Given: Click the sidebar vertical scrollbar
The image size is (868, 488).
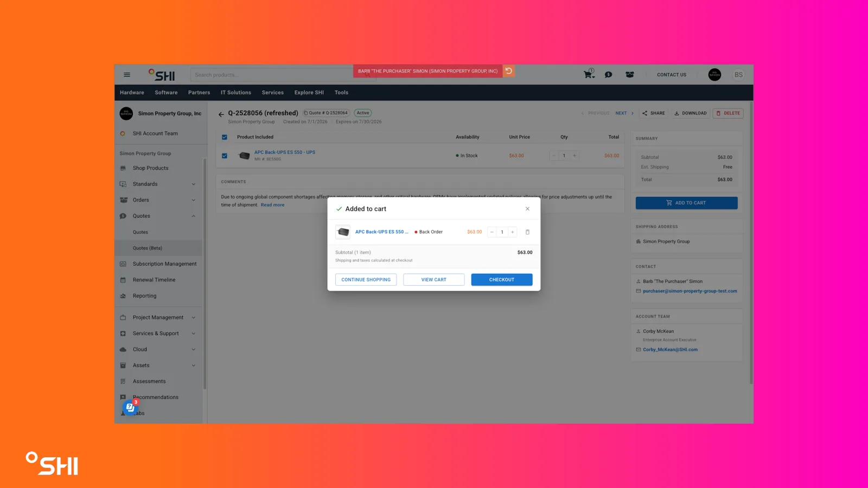Looking at the screenshot, I should click(x=205, y=274).
